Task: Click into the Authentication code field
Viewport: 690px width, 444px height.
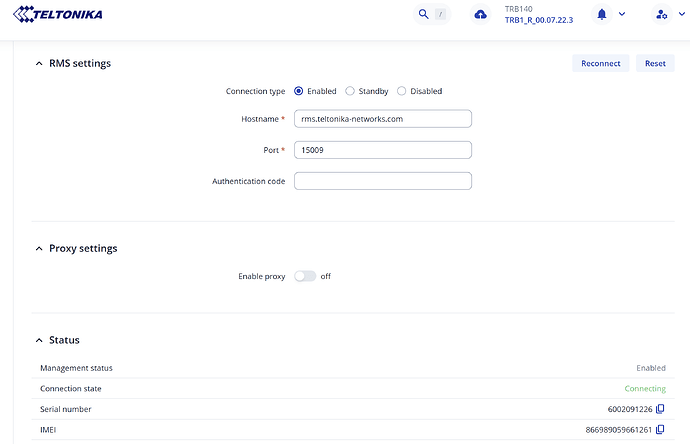Action: click(x=383, y=181)
